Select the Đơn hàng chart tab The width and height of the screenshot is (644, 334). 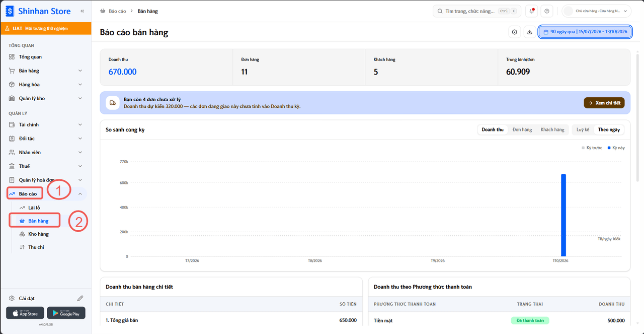(522, 129)
